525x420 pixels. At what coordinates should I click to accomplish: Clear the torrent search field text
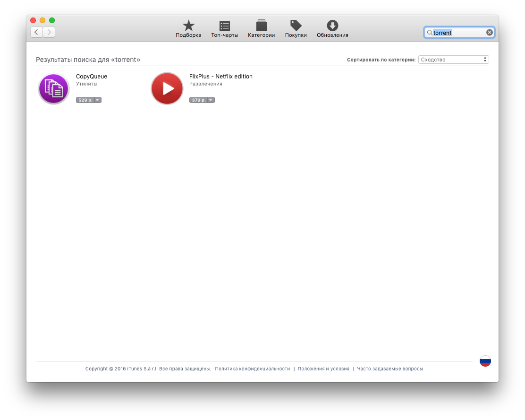(x=490, y=33)
